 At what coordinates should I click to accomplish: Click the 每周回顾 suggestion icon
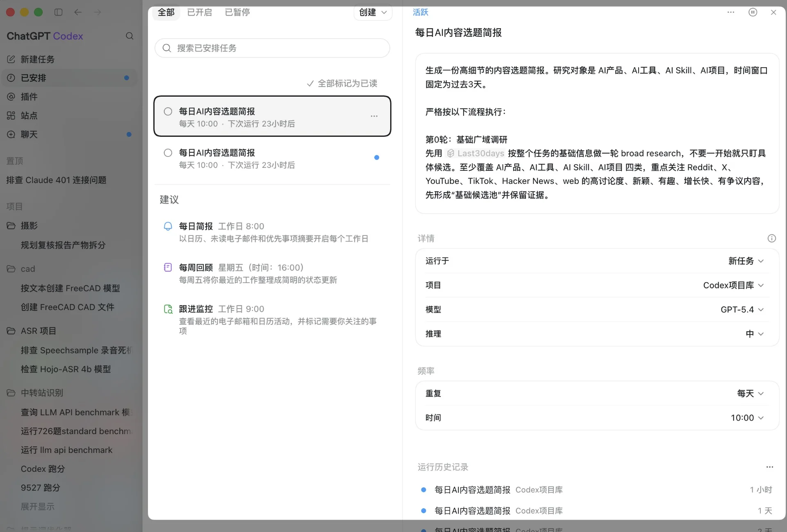pyautogui.click(x=168, y=267)
